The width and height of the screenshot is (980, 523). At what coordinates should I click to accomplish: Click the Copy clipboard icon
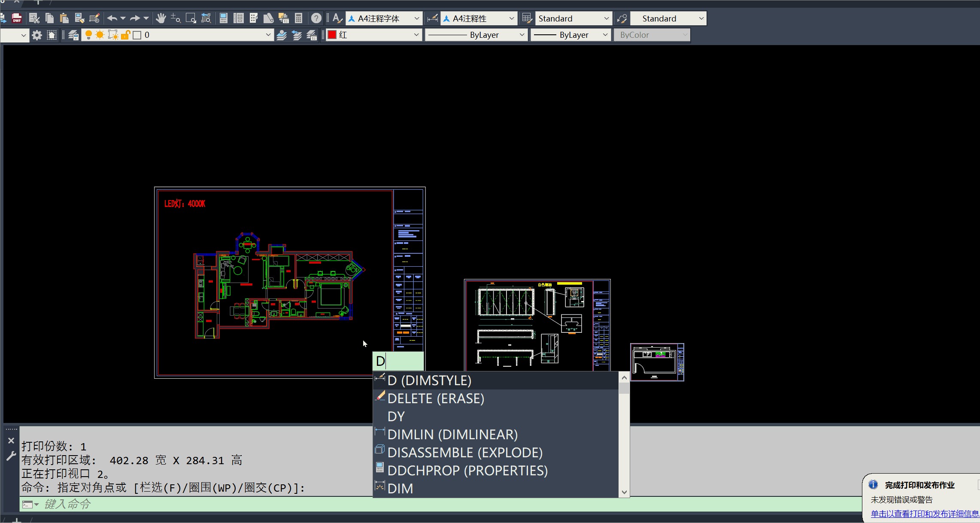click(x=49, y=18)
